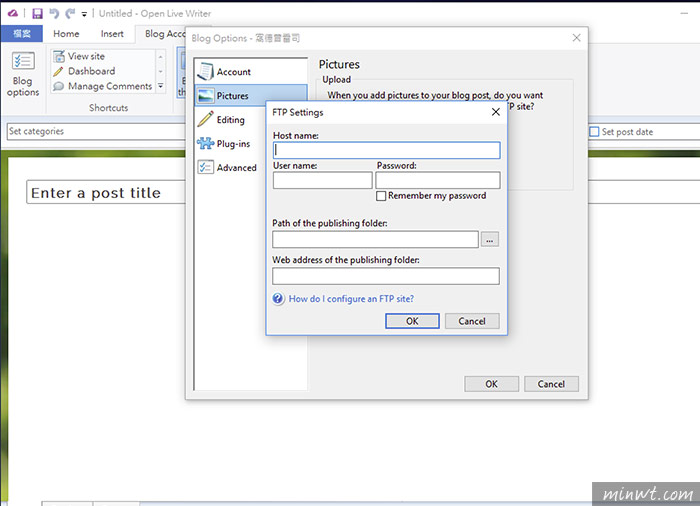Switch to the Insert ribbon tab

(112, 33)
